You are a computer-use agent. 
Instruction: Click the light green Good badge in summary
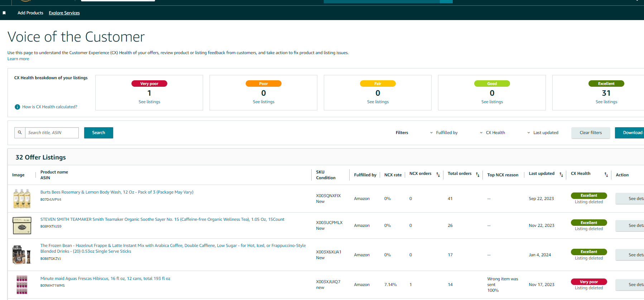click(x=492, y=84)
